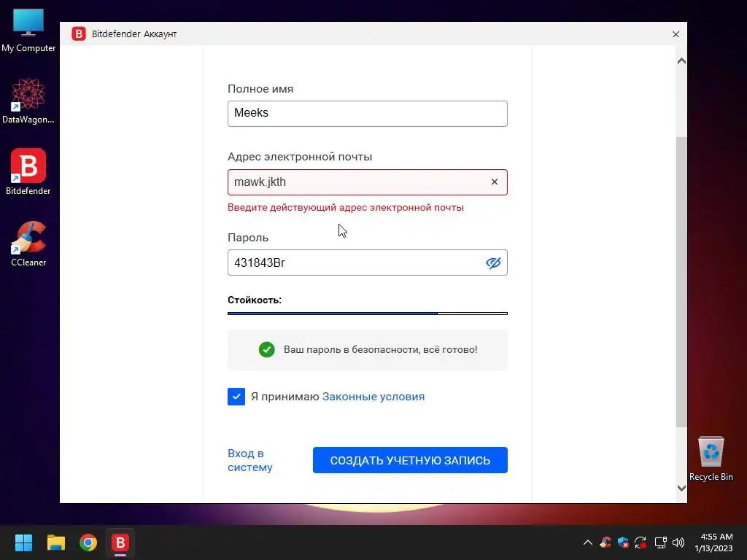Click the scrollbar up arrow
Image resolution: width=747 pixels, height=560 pixels.
(x=681, y=61)
